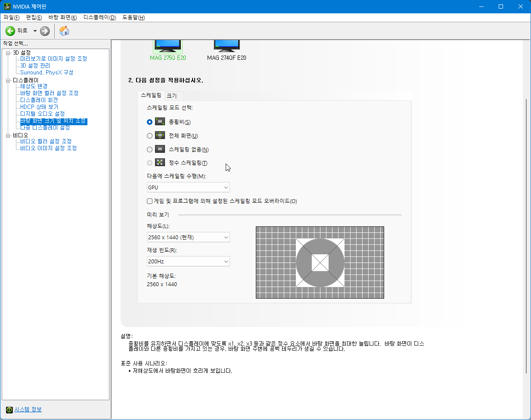Collapse the 비디오 tree node
Viewport: 531px width, 420px height.
click(x=8, y=136)
